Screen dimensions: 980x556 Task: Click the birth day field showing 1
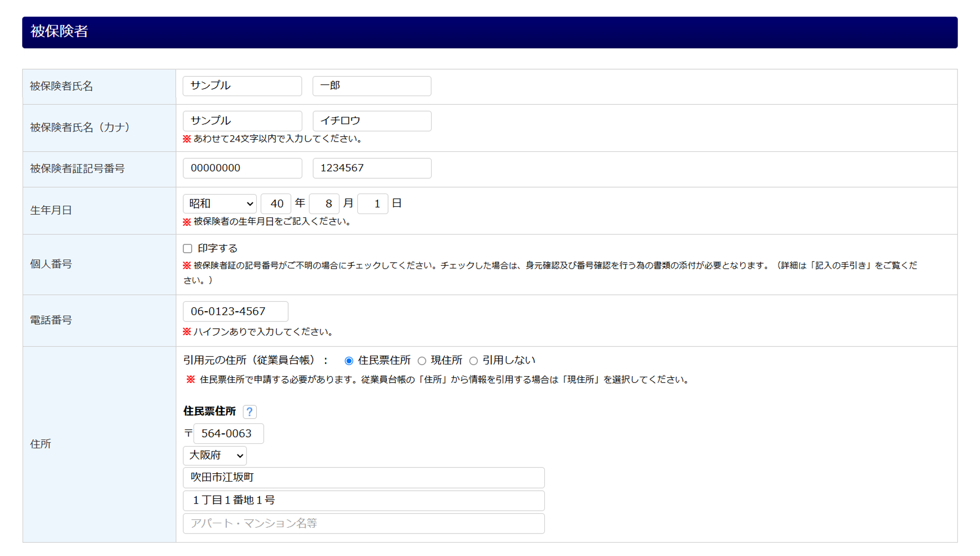pyautogui.click(x=373, y=204)
